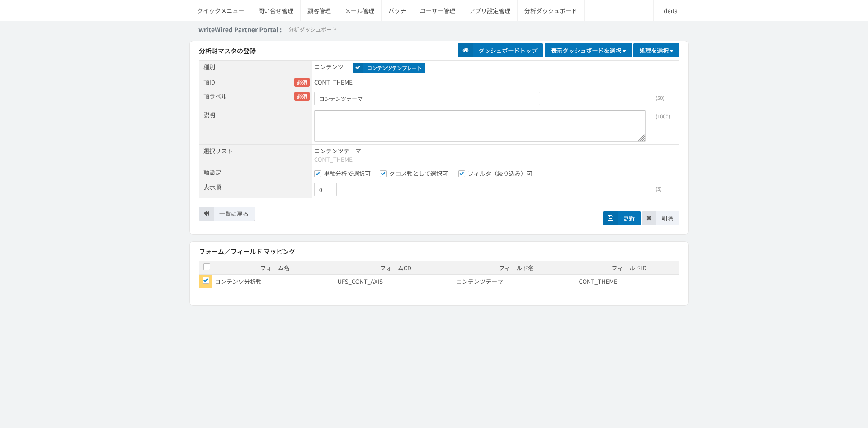868x428 pixels.
Task: Open 処理を選択 dropdown
Action: [x=656, y=51]
